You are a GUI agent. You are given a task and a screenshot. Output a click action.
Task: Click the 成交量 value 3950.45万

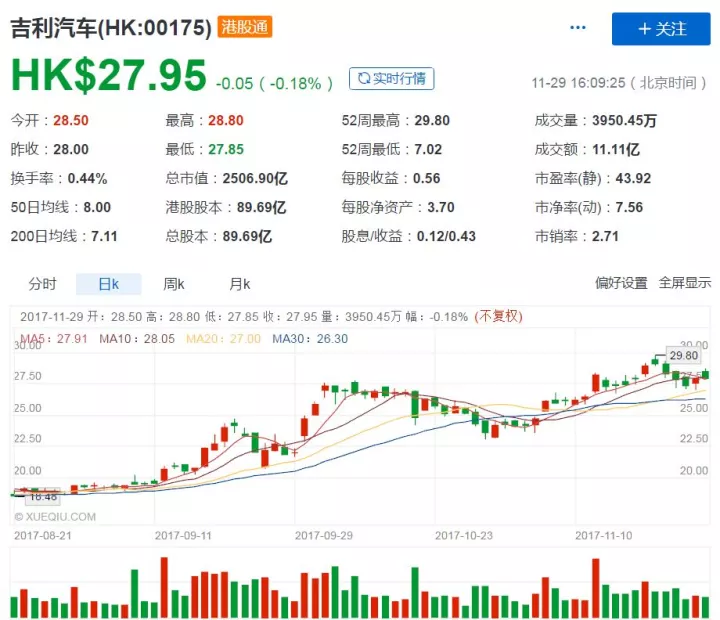624,120
